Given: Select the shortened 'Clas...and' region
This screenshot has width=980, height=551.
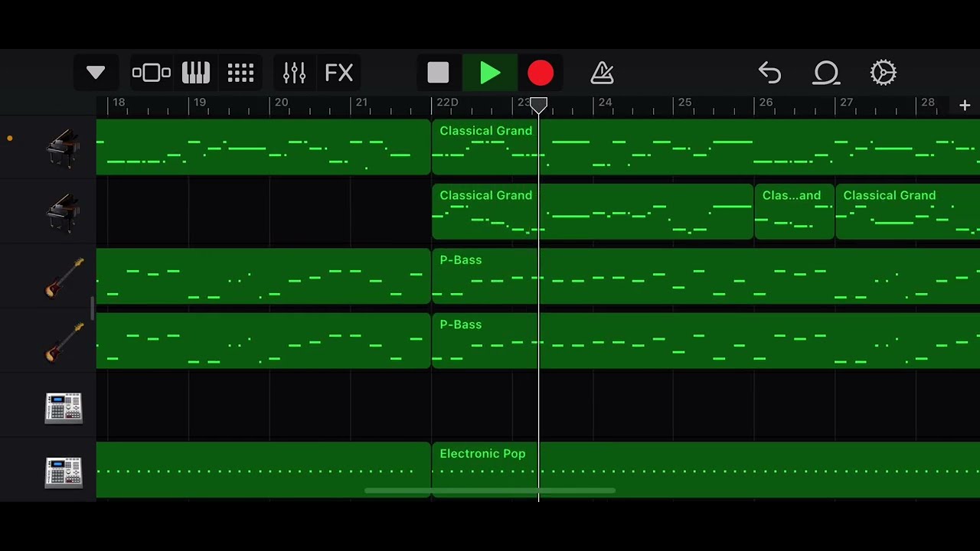Looking at the screenshot, I should coord(794,212).
